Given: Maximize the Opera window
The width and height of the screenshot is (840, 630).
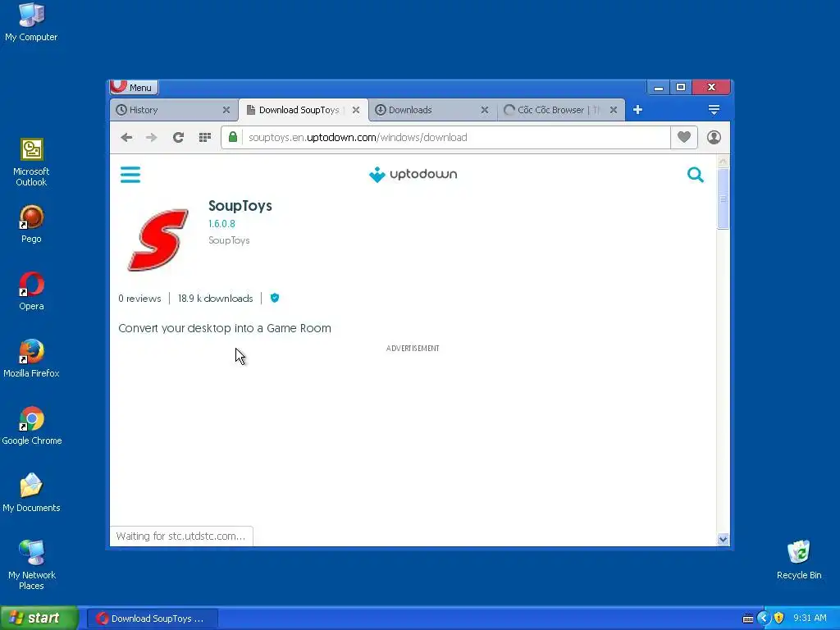Looking at the screenshot, I should (681, 87).
